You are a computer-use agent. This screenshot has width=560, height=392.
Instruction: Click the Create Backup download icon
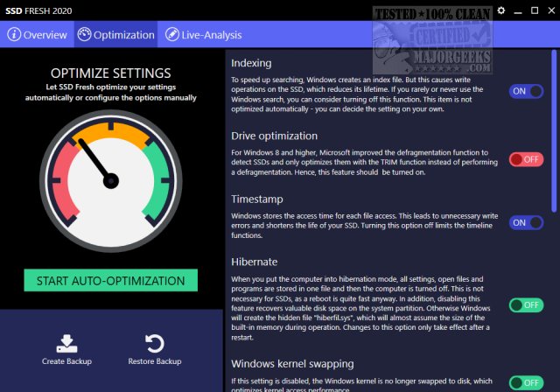66,344
